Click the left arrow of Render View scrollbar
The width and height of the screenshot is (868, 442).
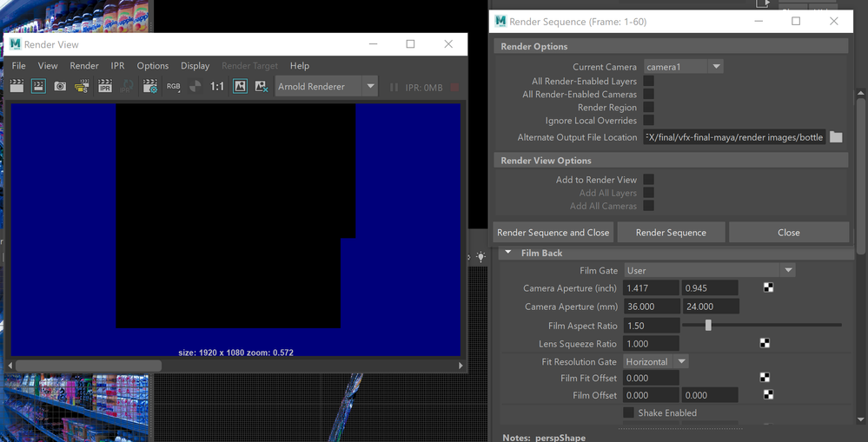[9, 366]
